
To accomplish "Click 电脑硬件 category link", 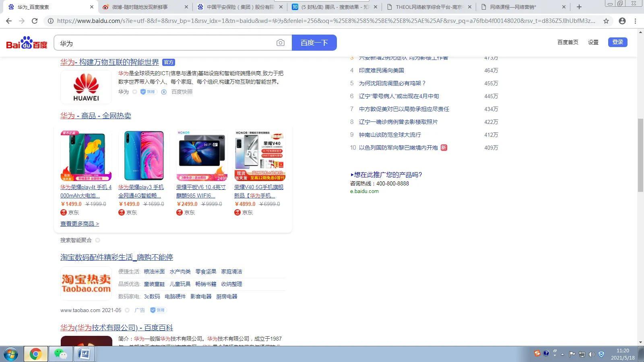I will point(175,296).
